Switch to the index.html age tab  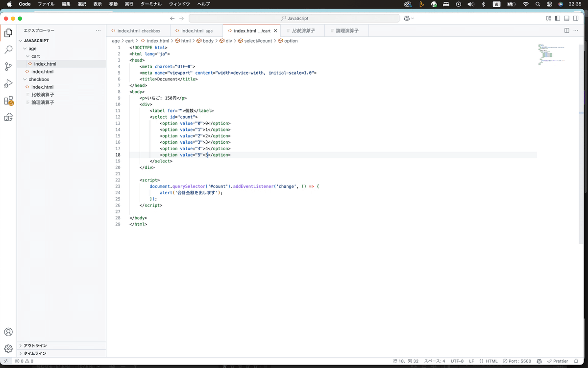pos(196,30)
